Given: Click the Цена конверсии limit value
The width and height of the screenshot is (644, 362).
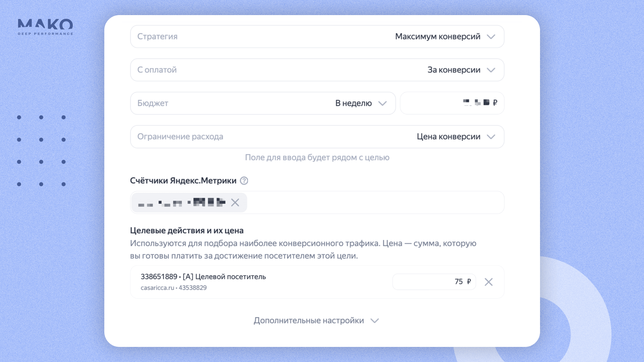Looking at the screenshot, I should click(448, 136).
